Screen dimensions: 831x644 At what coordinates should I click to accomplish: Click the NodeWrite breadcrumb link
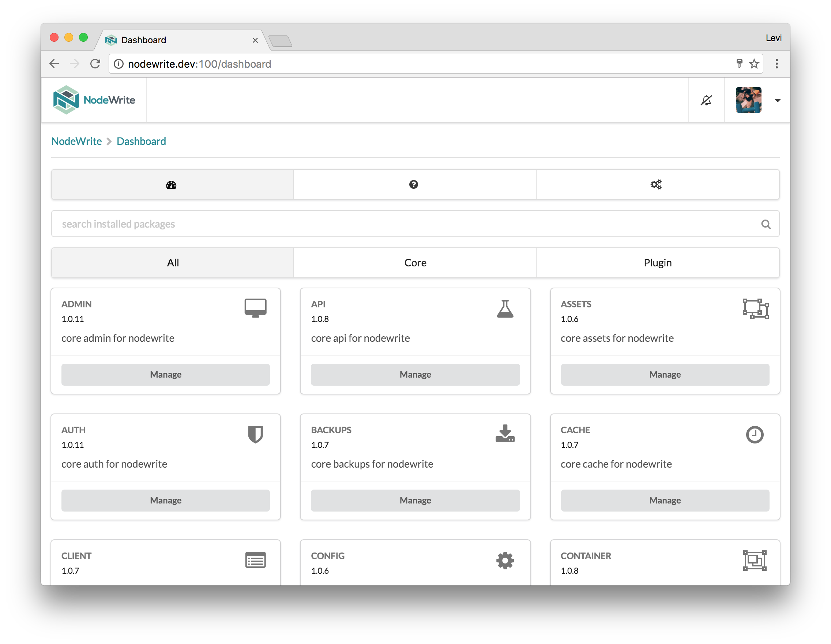tap(76, 141)
